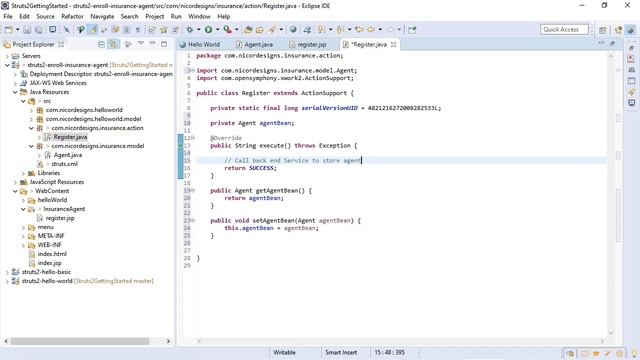Click the Writable status bar entry
Image resolution: width=640 pixels, height=360 pixels.
pyautogui.click(x=284, y=352)
